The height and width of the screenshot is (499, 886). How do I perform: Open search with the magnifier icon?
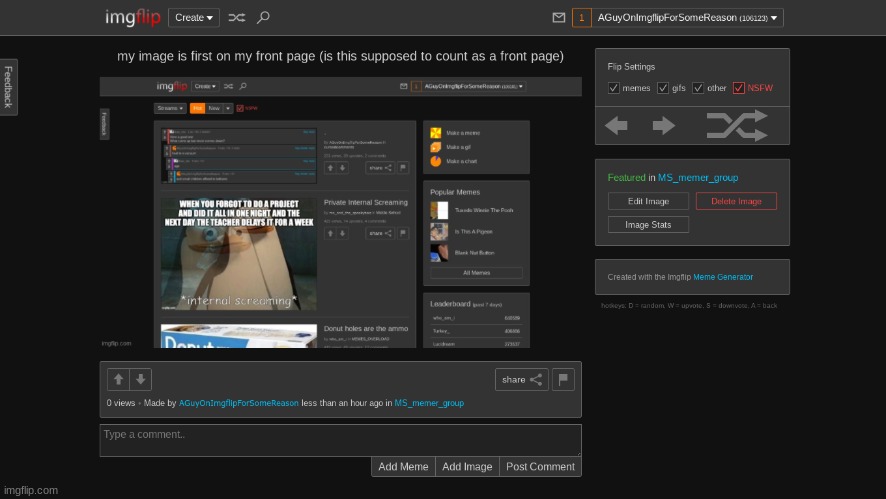click(x=263, y=18)
